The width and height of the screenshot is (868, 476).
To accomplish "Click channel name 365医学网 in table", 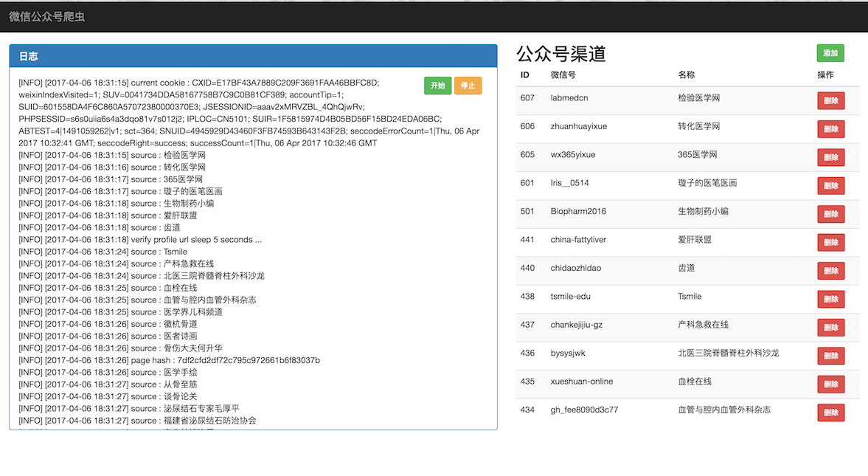I will [698, 154].
